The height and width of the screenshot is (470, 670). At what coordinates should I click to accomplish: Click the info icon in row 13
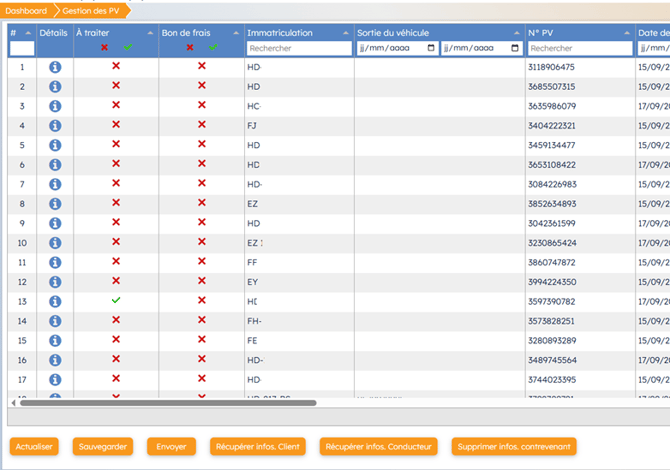[x=55, y=302]
